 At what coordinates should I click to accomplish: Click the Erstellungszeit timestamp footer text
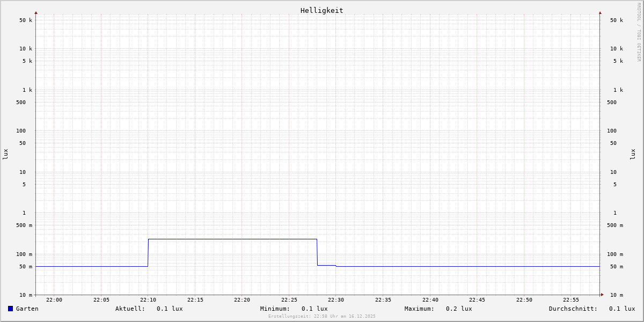click(322, 317)
